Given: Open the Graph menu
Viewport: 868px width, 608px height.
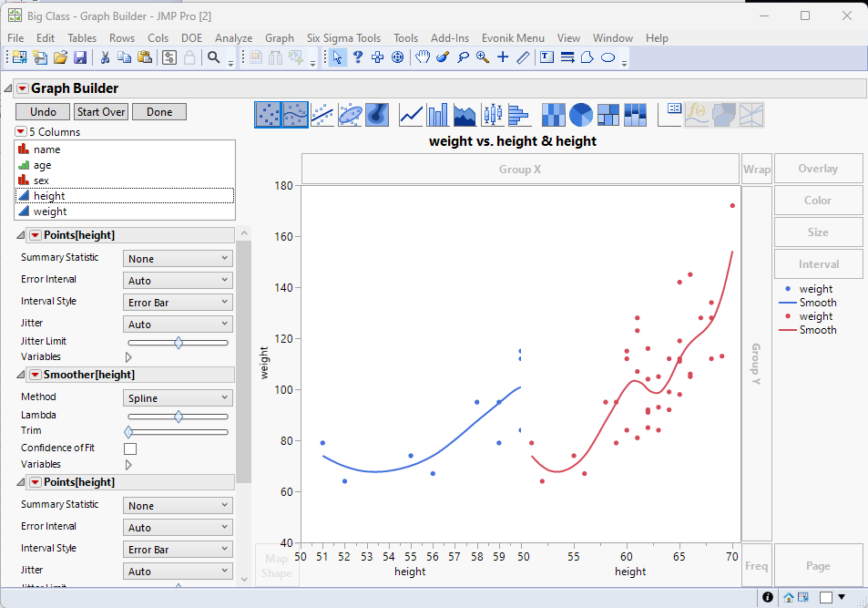Looking at the screenshot, I should [280, 38].
